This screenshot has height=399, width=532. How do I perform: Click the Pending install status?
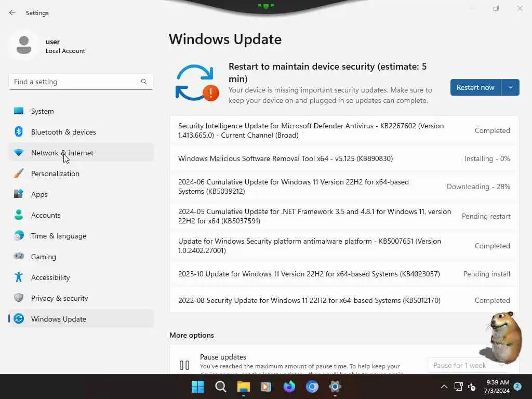(487, 274)
